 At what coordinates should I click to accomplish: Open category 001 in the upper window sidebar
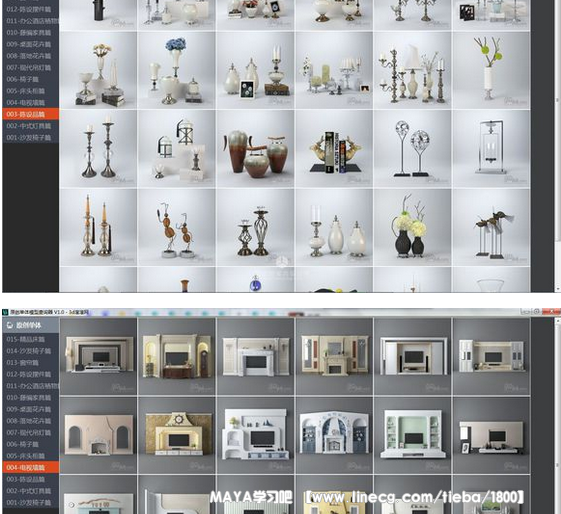31,138
